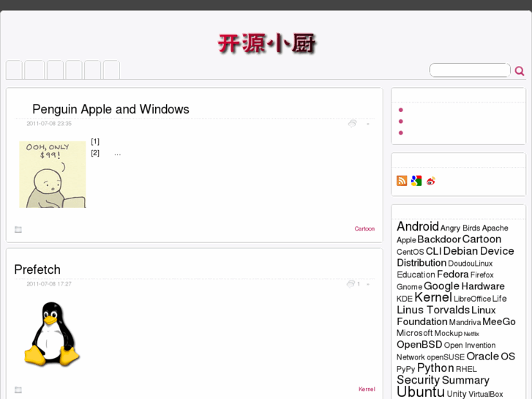The height and width of the screenshot is (399, 532).
Task: Select RHEL in the tag cloud
Action: [466, 369]
